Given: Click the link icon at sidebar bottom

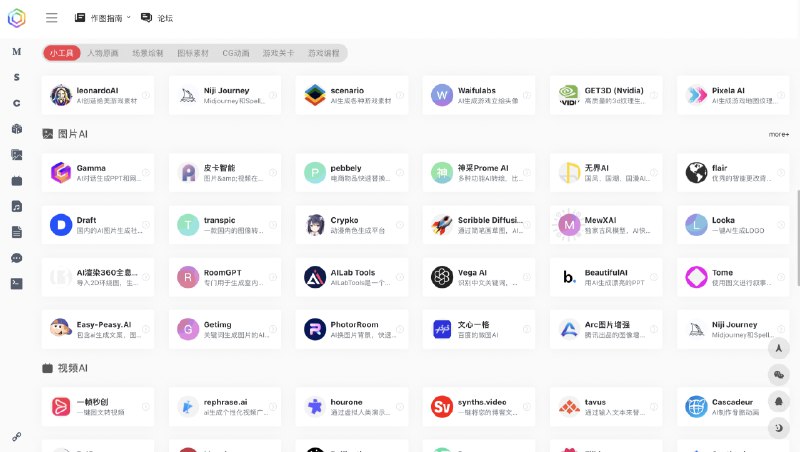Looking at the screenshot, I should 17,437.
